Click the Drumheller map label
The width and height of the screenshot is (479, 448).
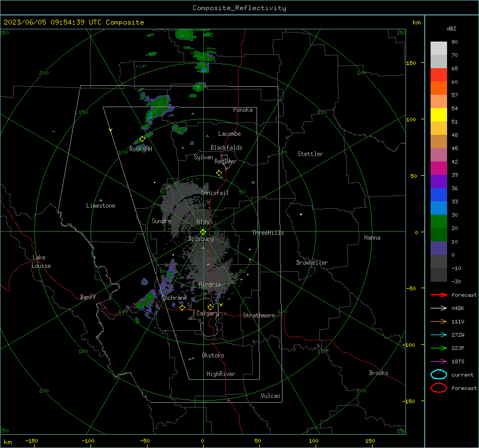tap(312, 263)
